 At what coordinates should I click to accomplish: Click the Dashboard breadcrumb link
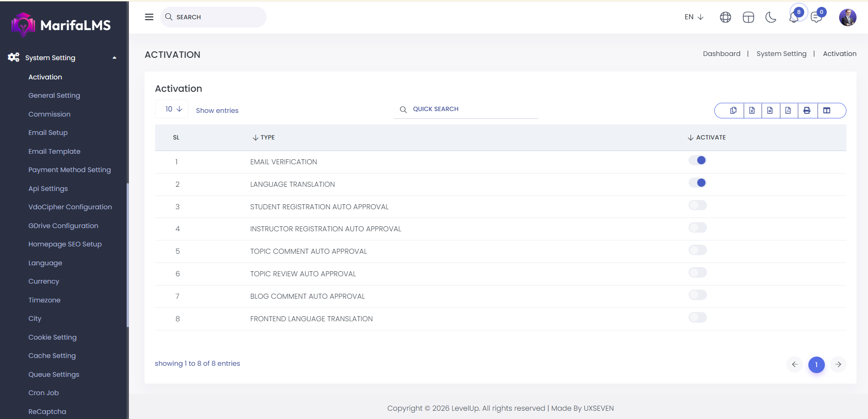721,54
